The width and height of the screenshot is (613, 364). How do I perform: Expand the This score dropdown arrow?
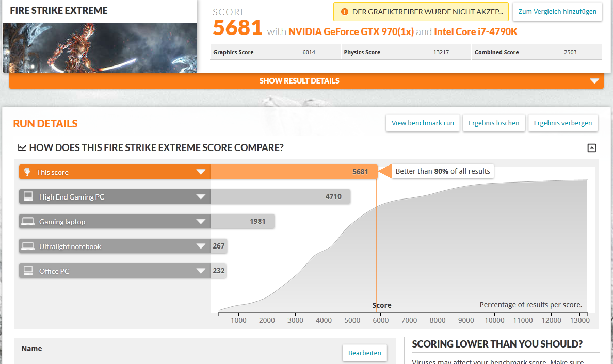[201, 172]
